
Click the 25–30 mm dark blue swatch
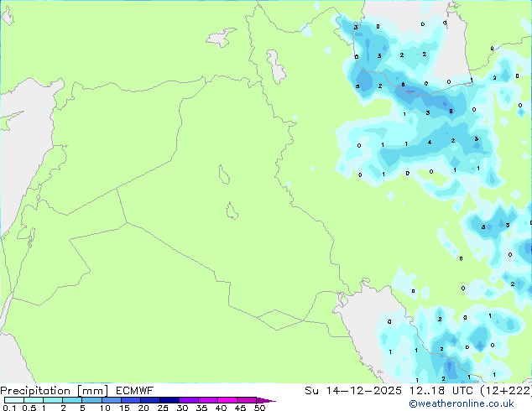click(170, 400)
